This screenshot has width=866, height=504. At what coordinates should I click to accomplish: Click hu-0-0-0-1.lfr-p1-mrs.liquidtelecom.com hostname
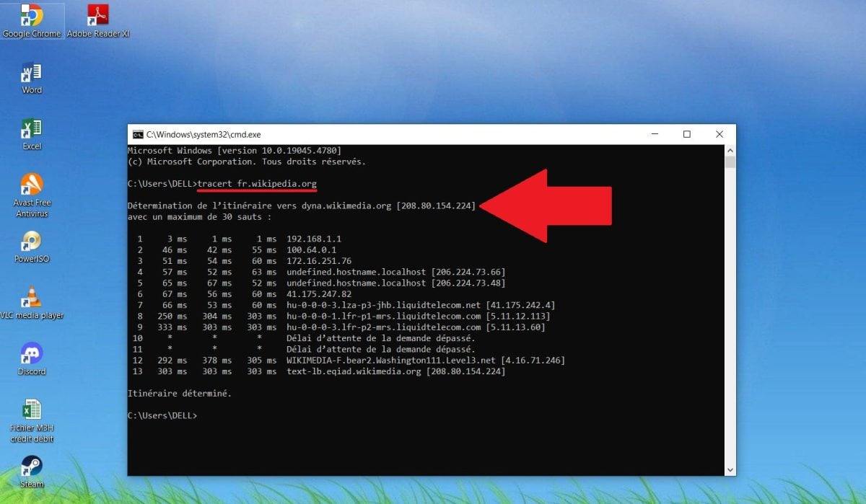pos(384,317)
